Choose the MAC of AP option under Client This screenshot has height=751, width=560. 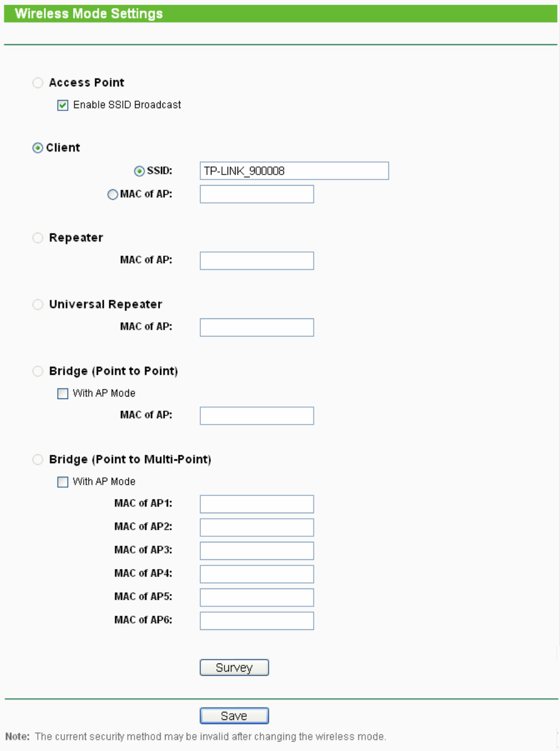coord(112,194)
